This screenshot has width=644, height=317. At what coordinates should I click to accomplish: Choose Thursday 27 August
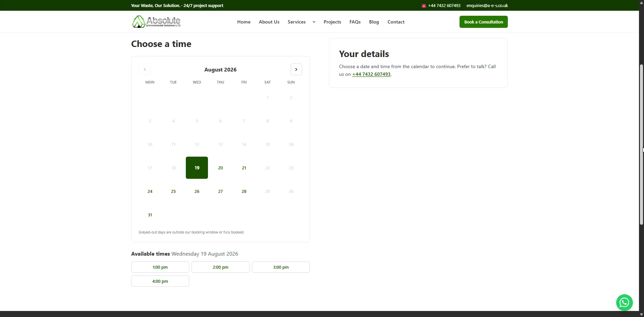tap(220, 191)
